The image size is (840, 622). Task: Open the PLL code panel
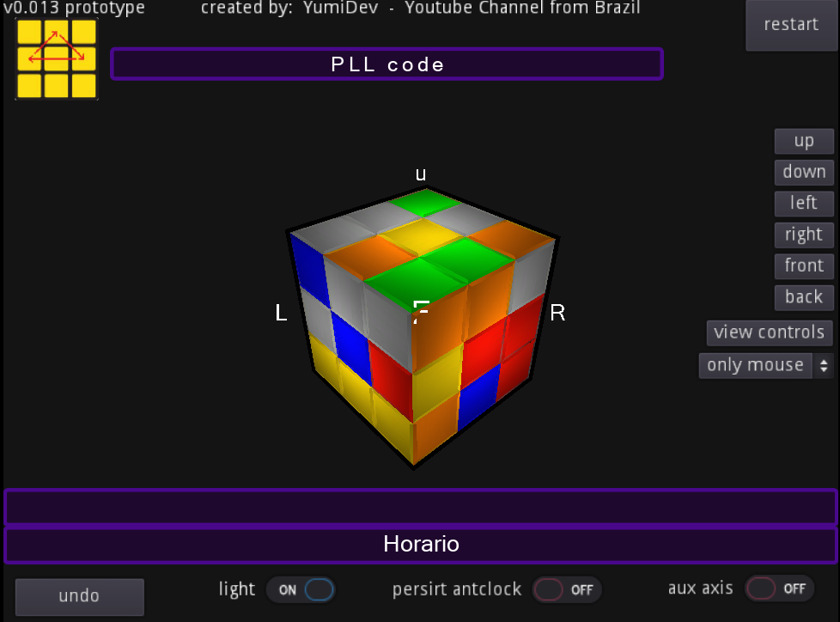[387, 64]
